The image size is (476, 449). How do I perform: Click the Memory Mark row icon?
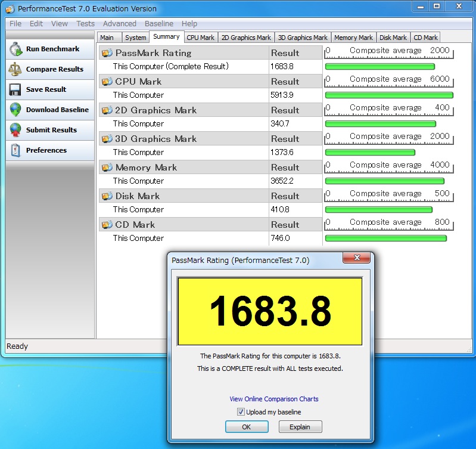107,168
